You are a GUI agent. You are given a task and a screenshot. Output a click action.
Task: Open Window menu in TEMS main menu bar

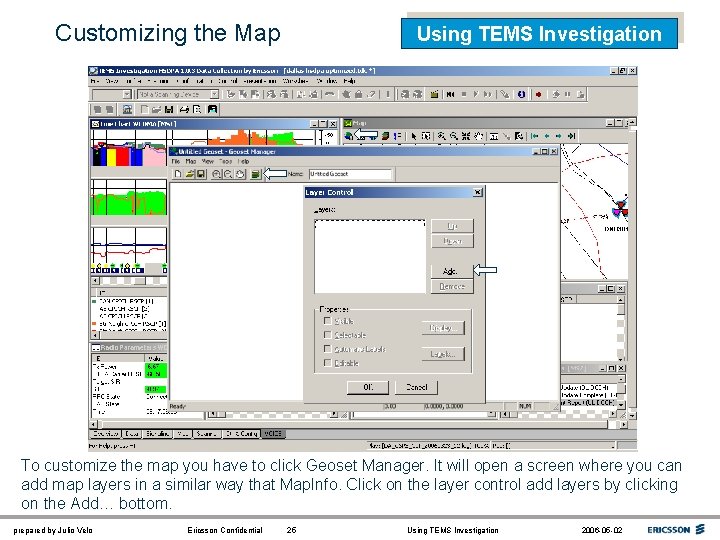[x=326, y=81]
